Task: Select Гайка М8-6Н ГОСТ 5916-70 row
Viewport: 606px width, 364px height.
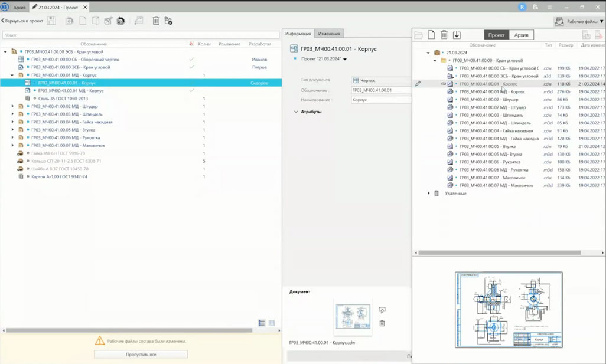Action: coord(141,153)
